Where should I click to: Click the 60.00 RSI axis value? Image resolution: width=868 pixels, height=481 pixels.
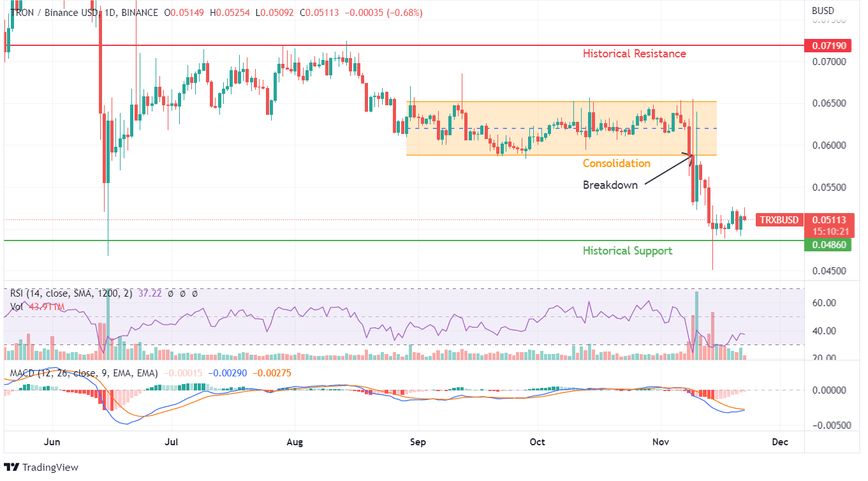[x=823, y=303]
